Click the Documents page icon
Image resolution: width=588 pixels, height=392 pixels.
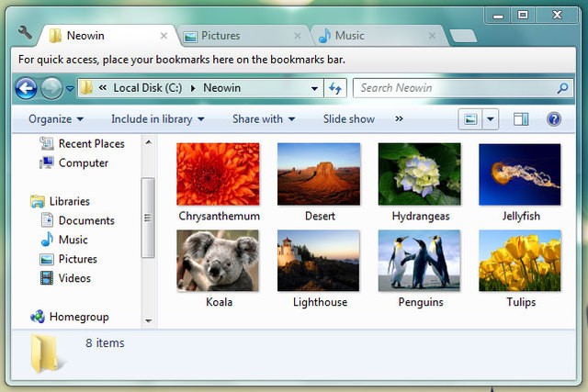pyautogui.click(x=47, y=220)
